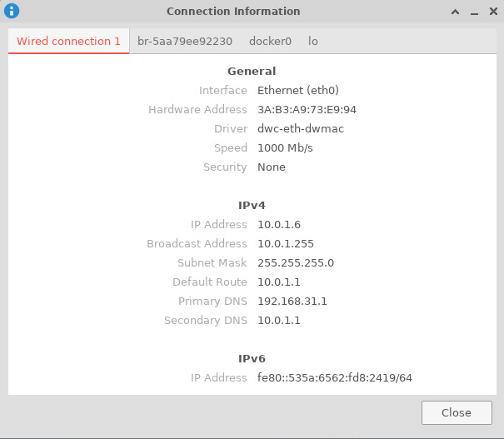The width and height of the screenshot is (504, 439).
Task: Select the Default Route value 10.0.1.1
Action: (x=279, y=282)
